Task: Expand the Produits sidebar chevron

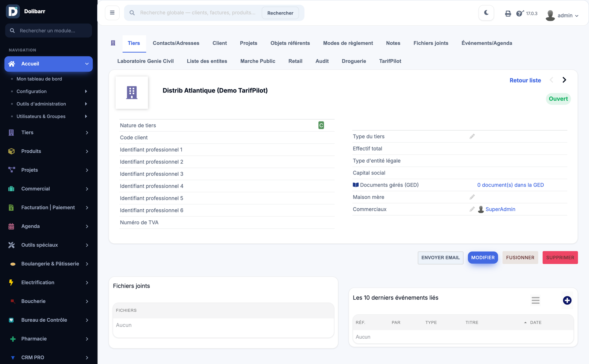Action: pyautogui.click(x=87, y=151)
